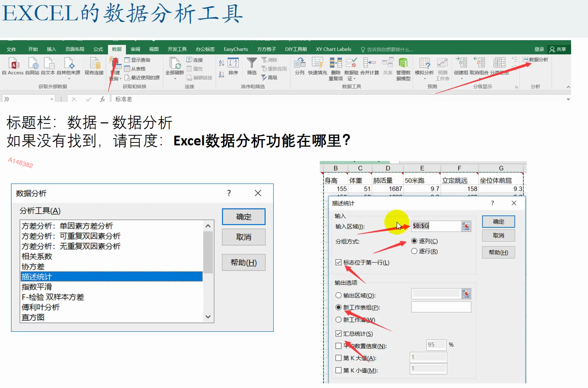The width and height of the screenshot is (588, 388).
Task: Click the 显示查询 show queries icon
Action: click(x=127, y=60)
